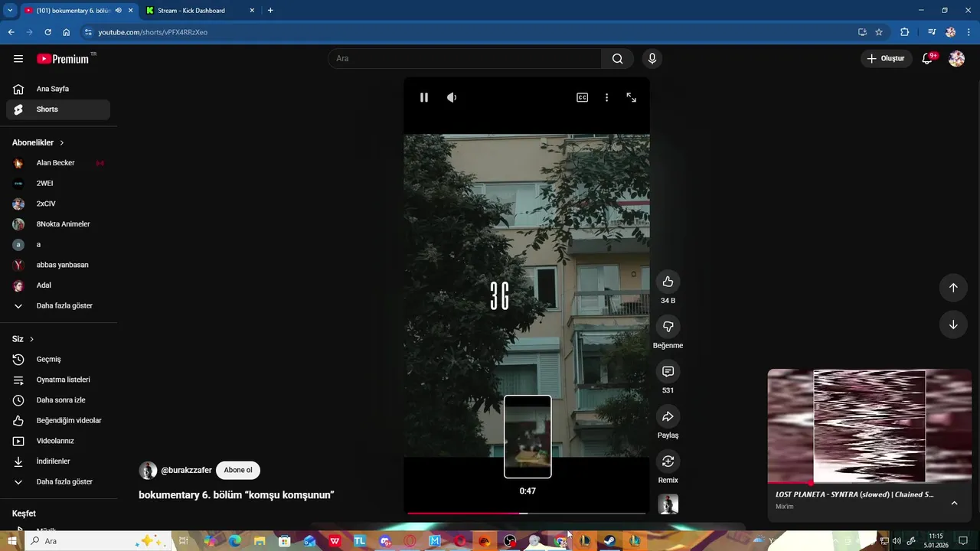Screen dimensions: 980x551
Task: Remix this Short
Action: (668, 461)
